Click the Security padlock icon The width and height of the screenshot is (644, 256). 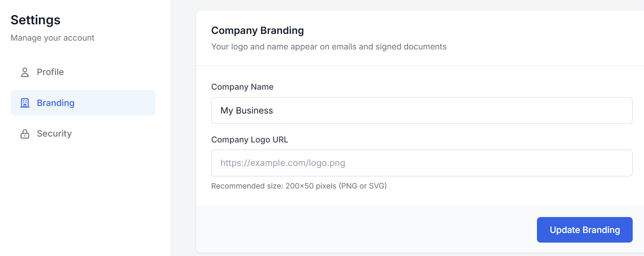tap(25, 134)
